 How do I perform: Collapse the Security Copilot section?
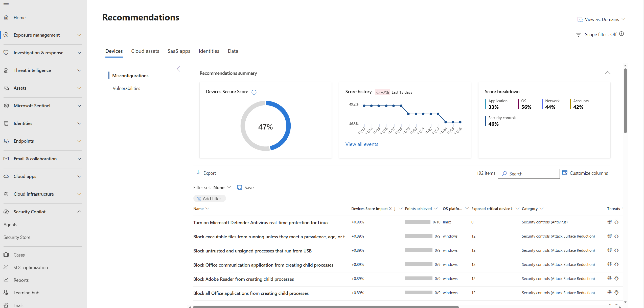click(79, 212)
